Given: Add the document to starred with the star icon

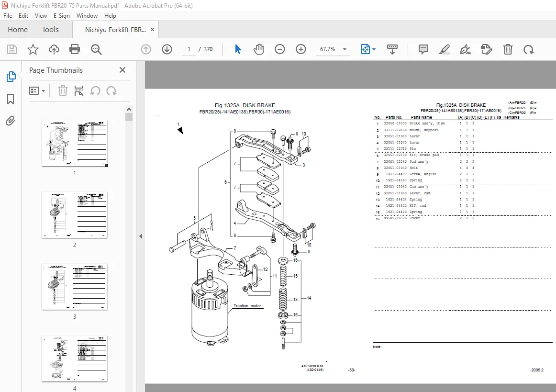Looking at the screenshot, I should [33, 49].
